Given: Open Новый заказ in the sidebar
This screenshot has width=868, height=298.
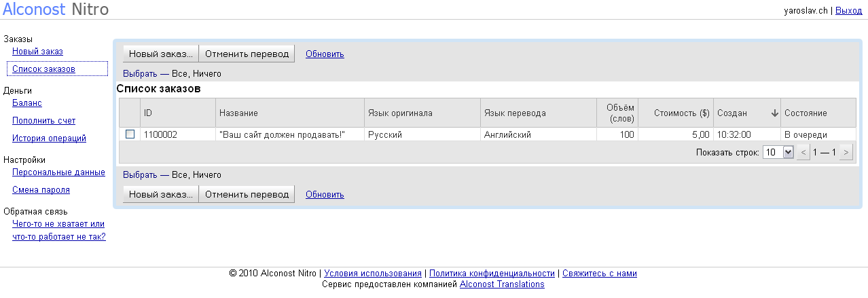Looking at the screenshot, I should point(37,52).
